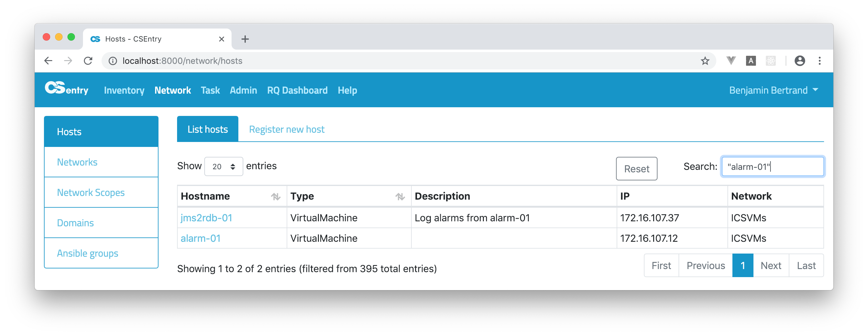The image size is (868, 336).
Task: Click the site info icon in address bar
Action: (113, 61)
